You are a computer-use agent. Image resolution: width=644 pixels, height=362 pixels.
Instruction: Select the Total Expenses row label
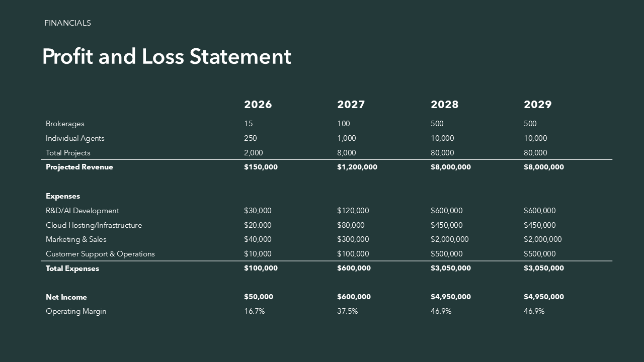tap(72, 268)
